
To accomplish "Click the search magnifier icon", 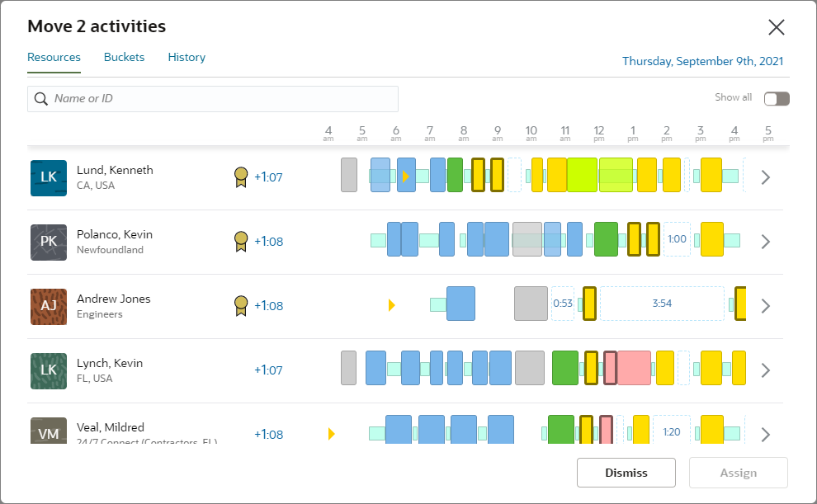I will click(40, 99).
